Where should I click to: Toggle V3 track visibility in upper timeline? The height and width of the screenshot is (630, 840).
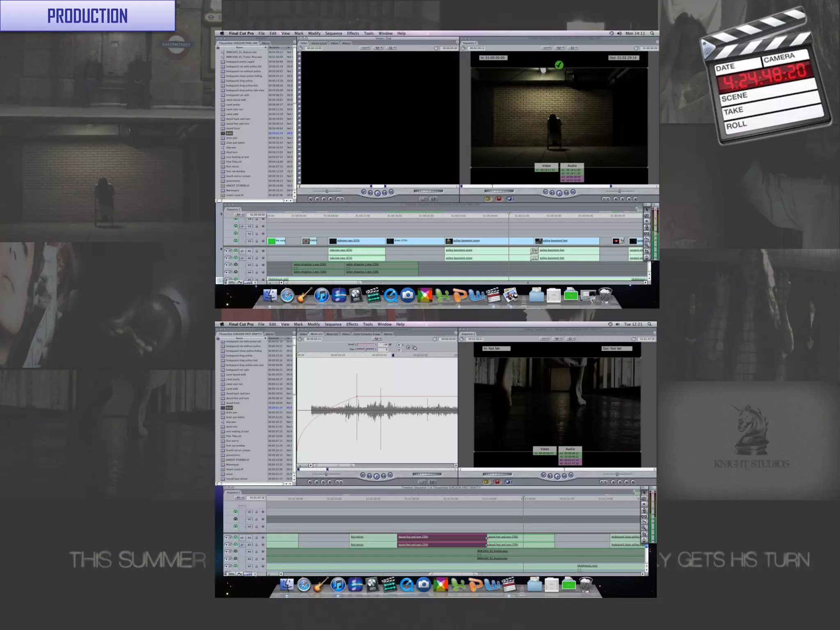click(x=235, y=226)
